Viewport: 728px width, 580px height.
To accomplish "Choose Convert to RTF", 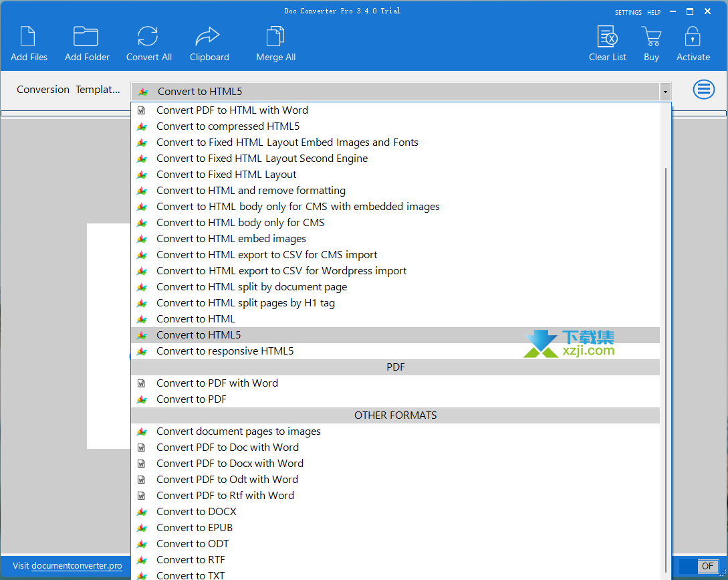I will pyautogui.click(x=395, y=559).
